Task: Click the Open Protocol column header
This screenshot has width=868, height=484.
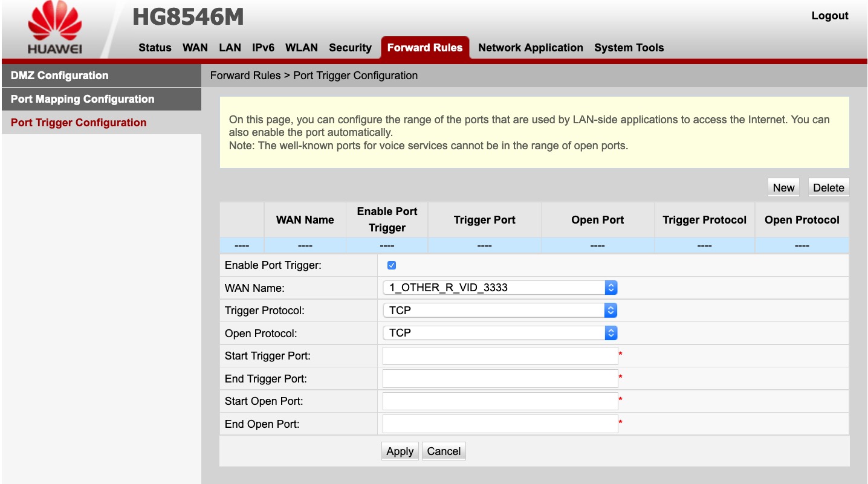Action: [x=802, y=220]
